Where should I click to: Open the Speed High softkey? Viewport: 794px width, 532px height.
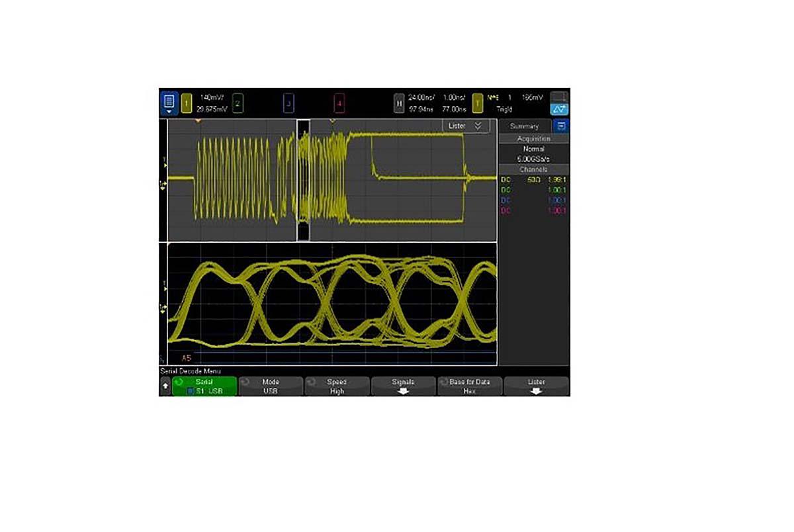[337, 386]
